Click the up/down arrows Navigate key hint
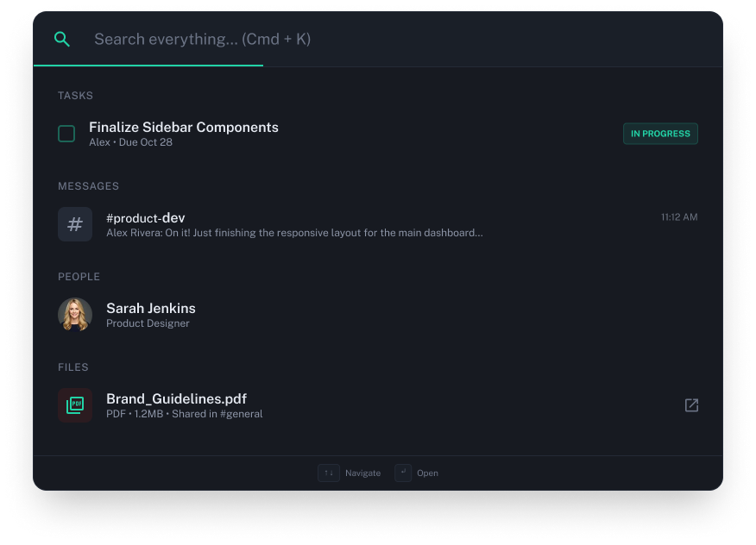Viewport: 756px width, 545px height. [x=329, y=473]
